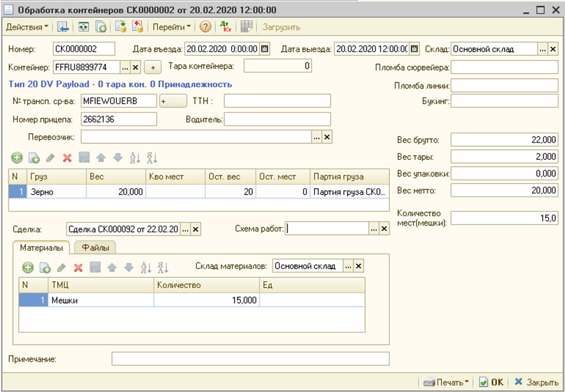Clear the Контейнер field value
565x392 pixels.
(x=135, y=67)
